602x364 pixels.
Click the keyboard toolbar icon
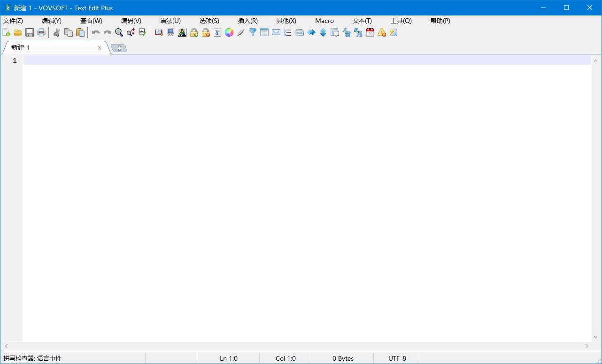300,32
